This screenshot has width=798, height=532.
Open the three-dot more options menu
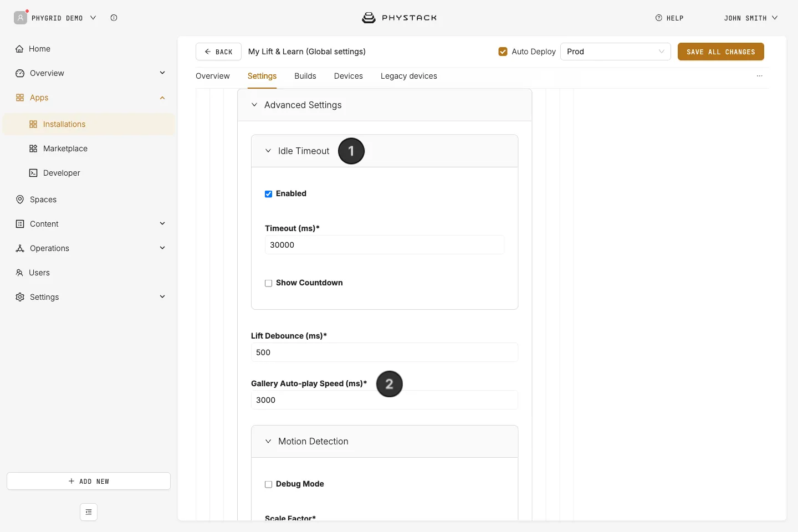tap(760, 76)
